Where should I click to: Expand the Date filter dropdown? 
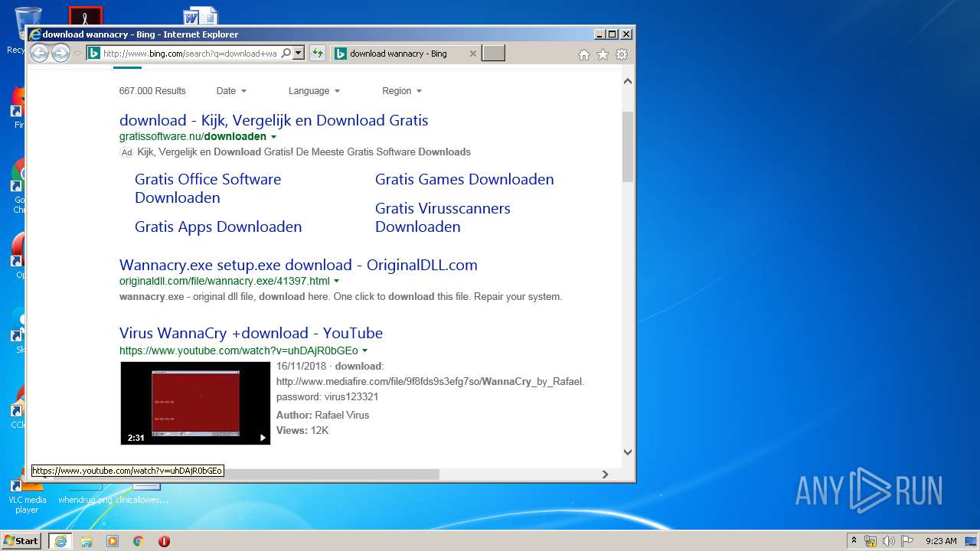[x=231, y=90]
